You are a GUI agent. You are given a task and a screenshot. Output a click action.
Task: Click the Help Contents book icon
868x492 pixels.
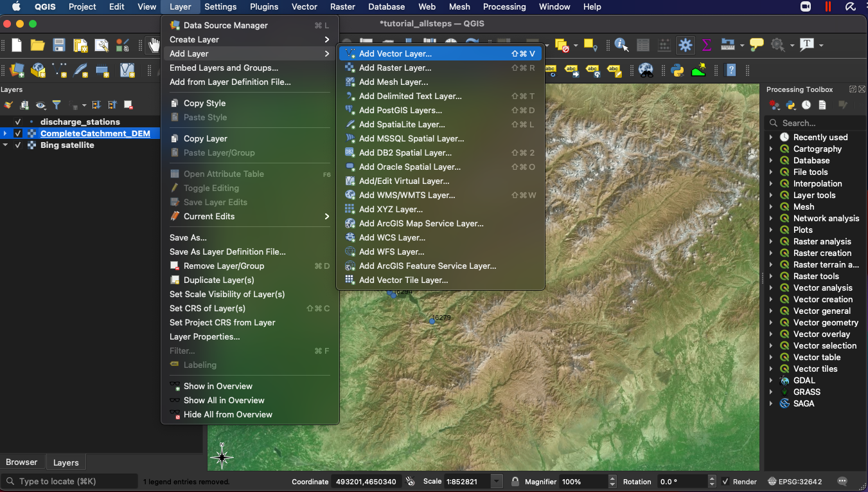click(x=730, y=70)
